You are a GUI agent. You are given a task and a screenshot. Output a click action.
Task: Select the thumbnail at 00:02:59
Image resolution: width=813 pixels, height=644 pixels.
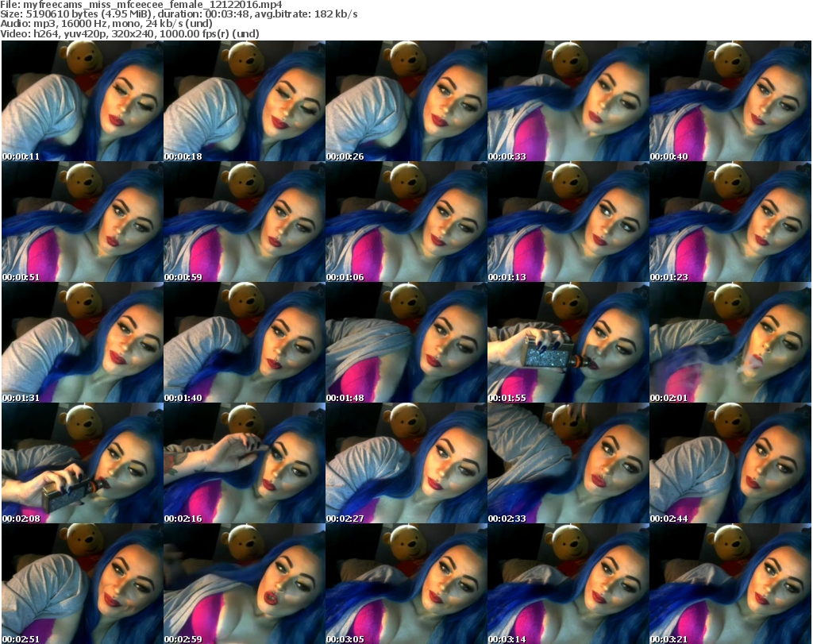click(x=245, y=584)
